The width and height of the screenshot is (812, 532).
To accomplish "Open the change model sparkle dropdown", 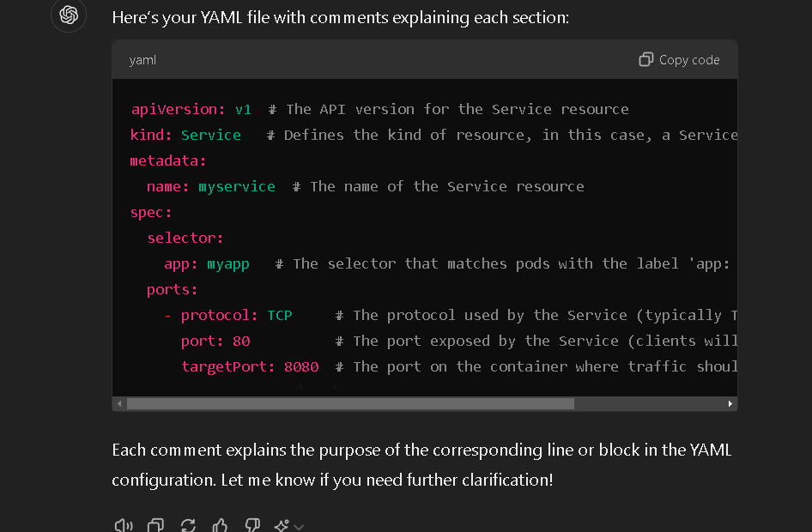I will [288, 526].
